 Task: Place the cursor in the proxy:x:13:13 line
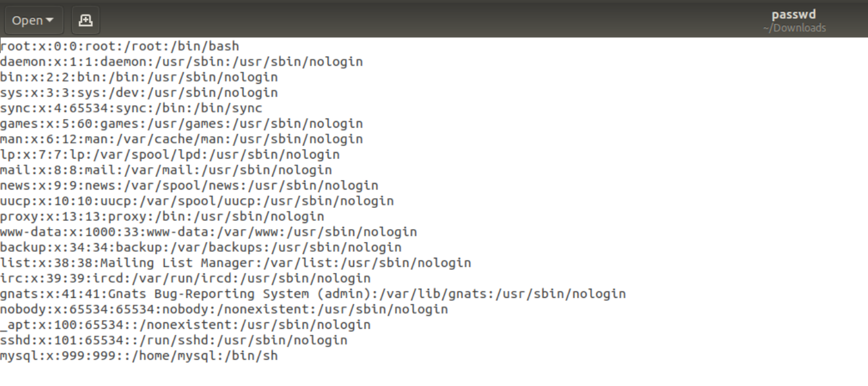click(x=162, y=216)
